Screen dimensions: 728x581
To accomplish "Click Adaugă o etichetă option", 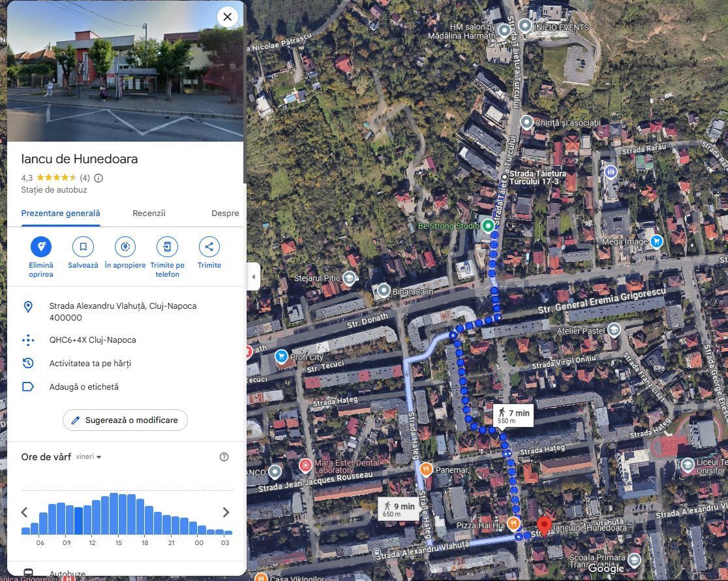I will (x=84, y=386).
